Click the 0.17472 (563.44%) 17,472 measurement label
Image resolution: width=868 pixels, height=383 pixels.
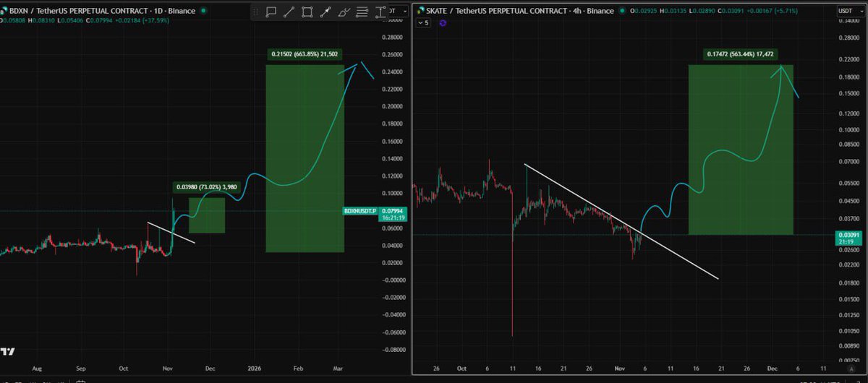741,54
